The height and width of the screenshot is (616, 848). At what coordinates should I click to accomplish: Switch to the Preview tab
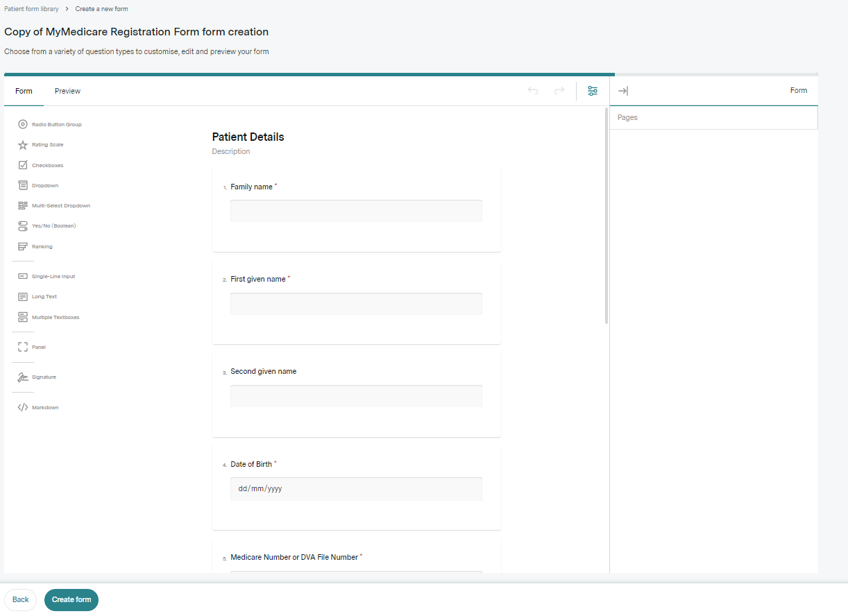click(x=67, y=91)
